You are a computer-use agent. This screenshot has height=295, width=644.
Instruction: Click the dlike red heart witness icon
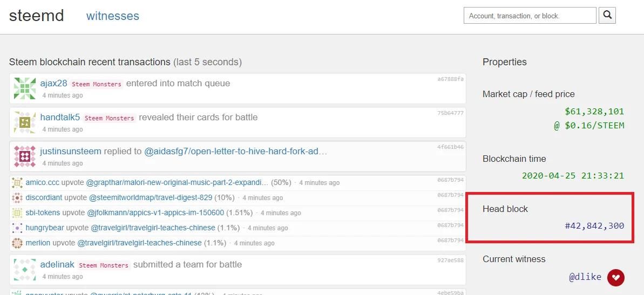point(616,277)
